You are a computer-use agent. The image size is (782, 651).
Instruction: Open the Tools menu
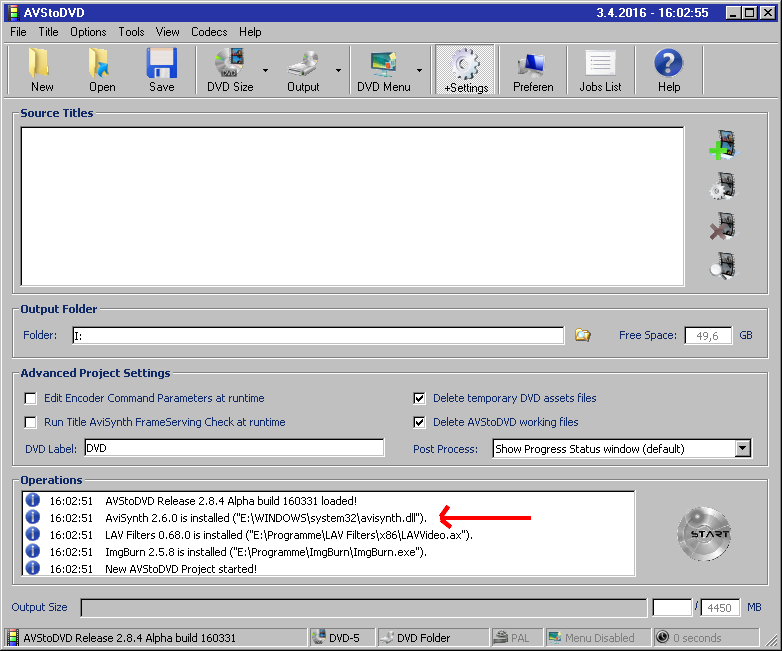click(x=131, y=32)
